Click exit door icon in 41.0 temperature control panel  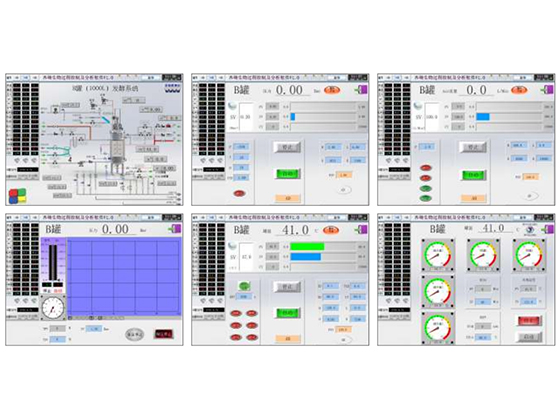point(361,230)
